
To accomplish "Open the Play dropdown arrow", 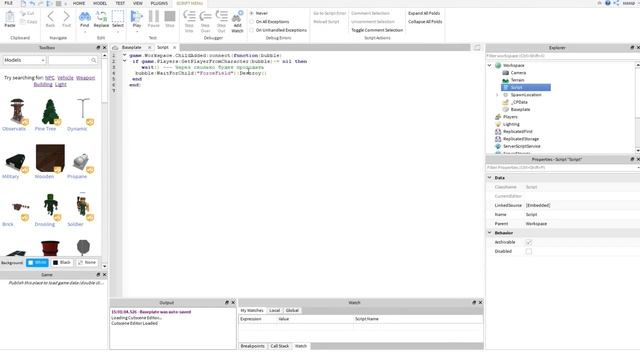I will point(137,31).
